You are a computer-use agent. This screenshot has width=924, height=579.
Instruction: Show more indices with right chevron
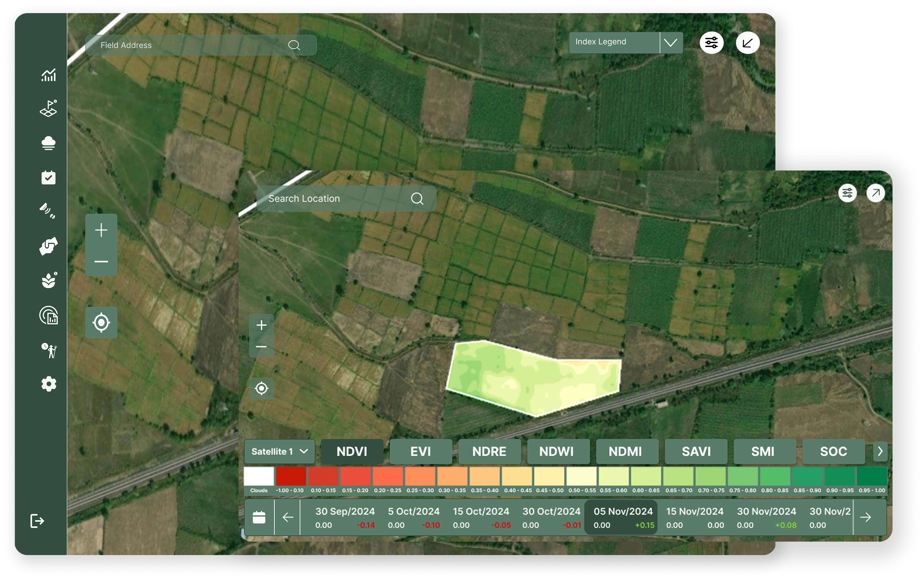click(880, 451)
